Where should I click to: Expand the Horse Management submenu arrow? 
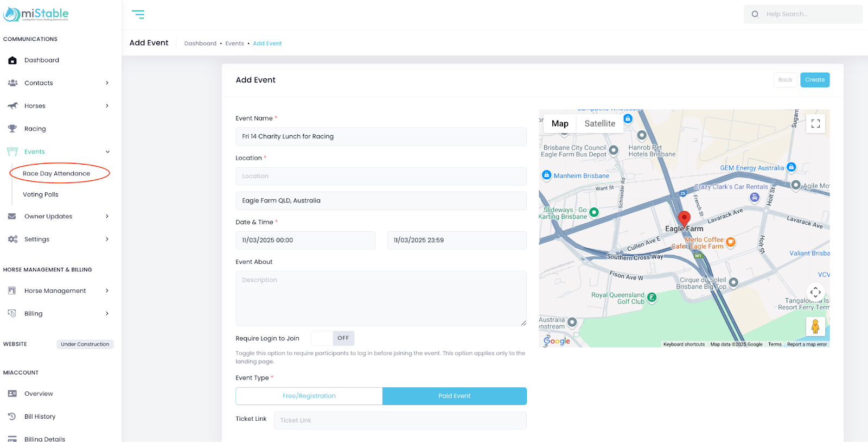pyautogui.click(x=107, y=291)
